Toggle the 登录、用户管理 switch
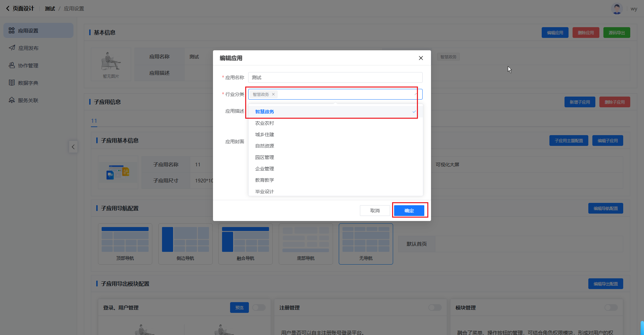Screen dimensions: 644x335 pyautogui.click(x=259, y=308)
